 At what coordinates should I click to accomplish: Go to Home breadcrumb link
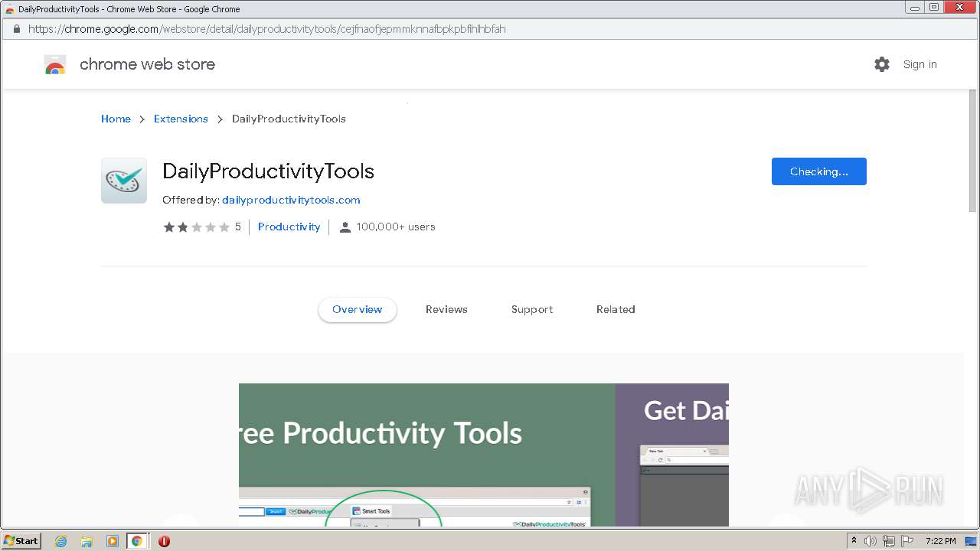(x=116, y=119)
